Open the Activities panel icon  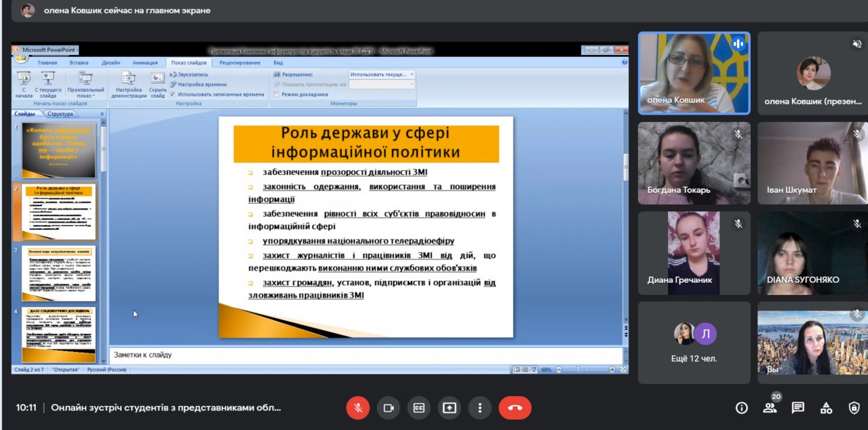click(826, 408)
